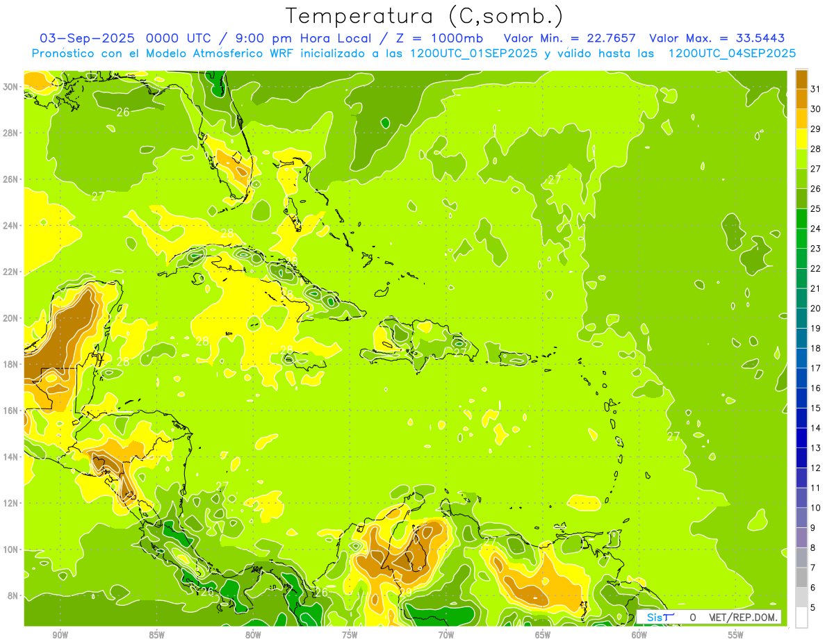Select the orange swatch between 30 and 31
Viewport: 834px width, 644px height.
click(x=801, y=99)
